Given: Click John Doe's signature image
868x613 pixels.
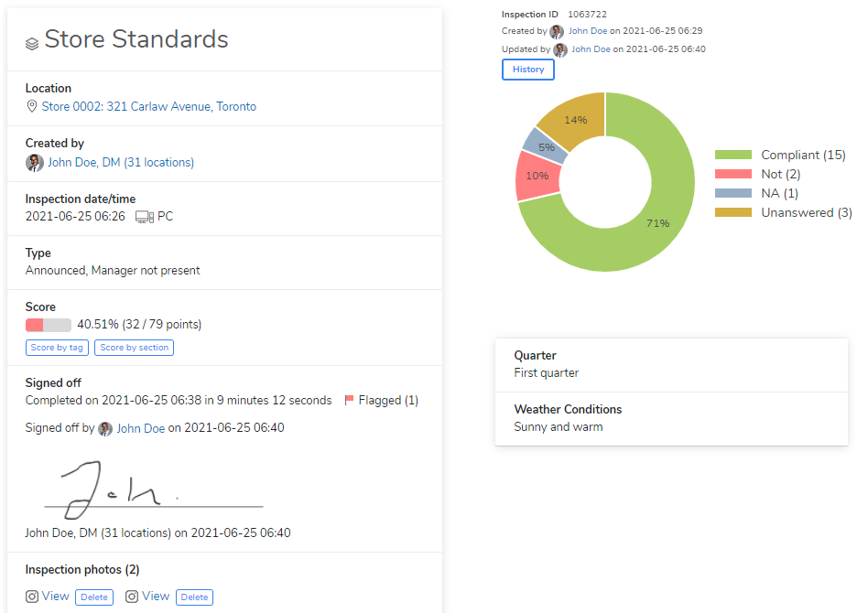Looking at the screenshot, I should pyautogui.click(x=151, y=485).
